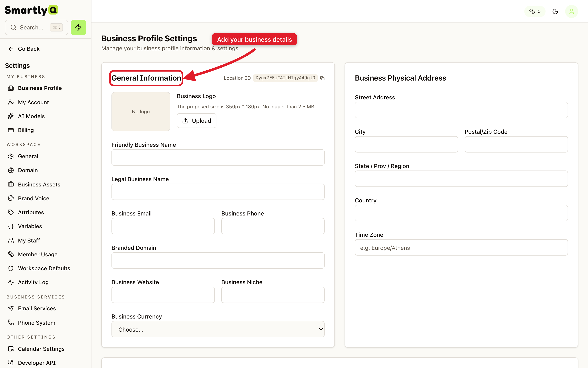Click the Business Niche field

click(273, 295)
